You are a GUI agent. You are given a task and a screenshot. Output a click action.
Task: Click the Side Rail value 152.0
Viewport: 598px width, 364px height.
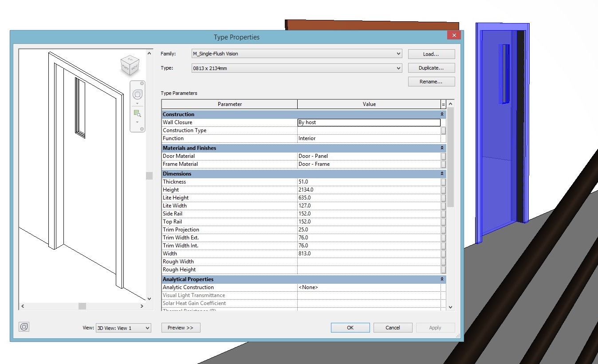point(369,214)
